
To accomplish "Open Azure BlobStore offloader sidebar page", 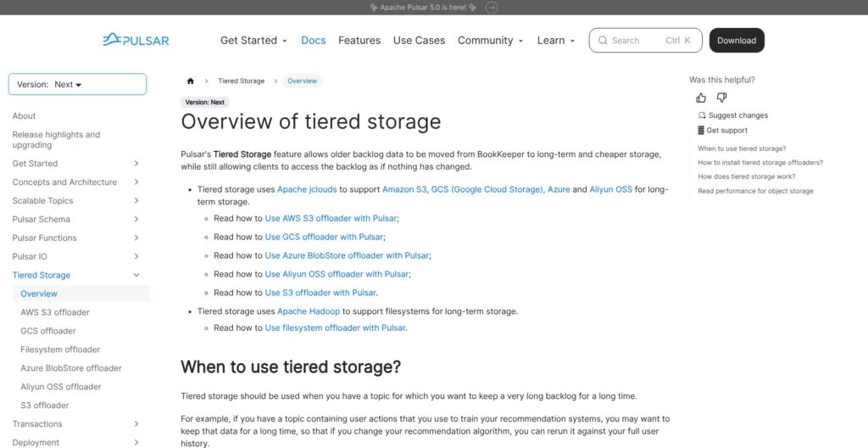I will coord(71,368).
